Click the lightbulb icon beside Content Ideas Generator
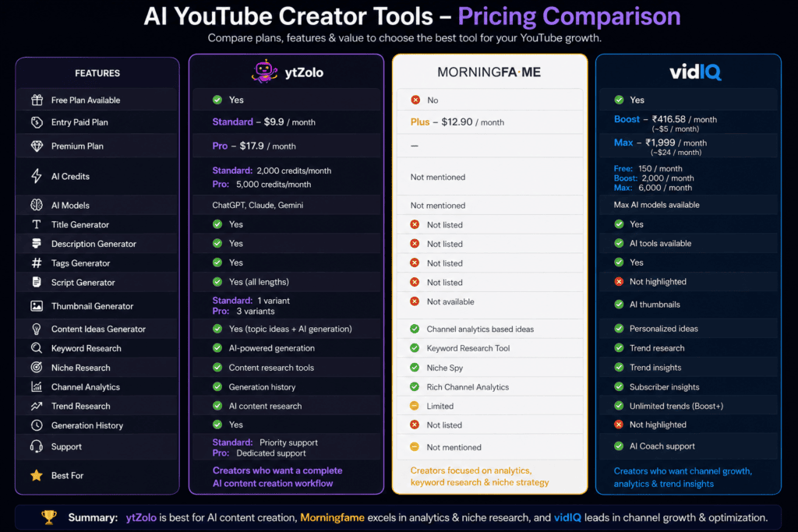Screen dimensions: 798x532 [x=37, y=329]
